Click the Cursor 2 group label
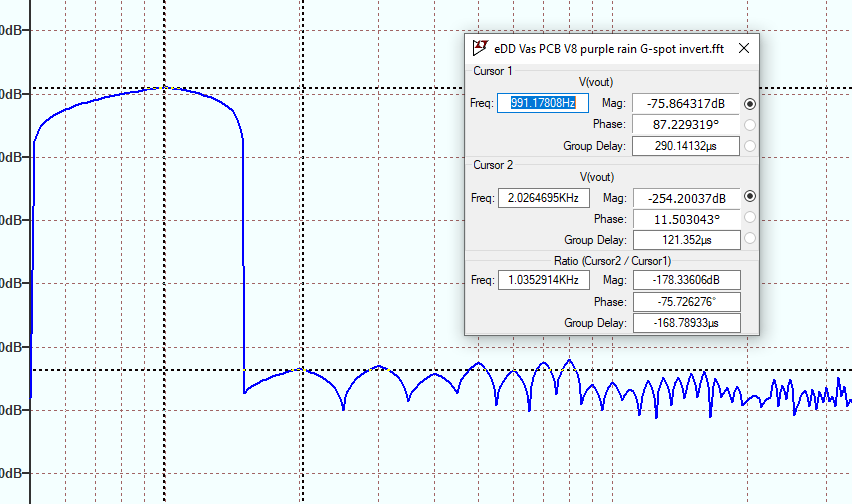 tap(493, 165)
